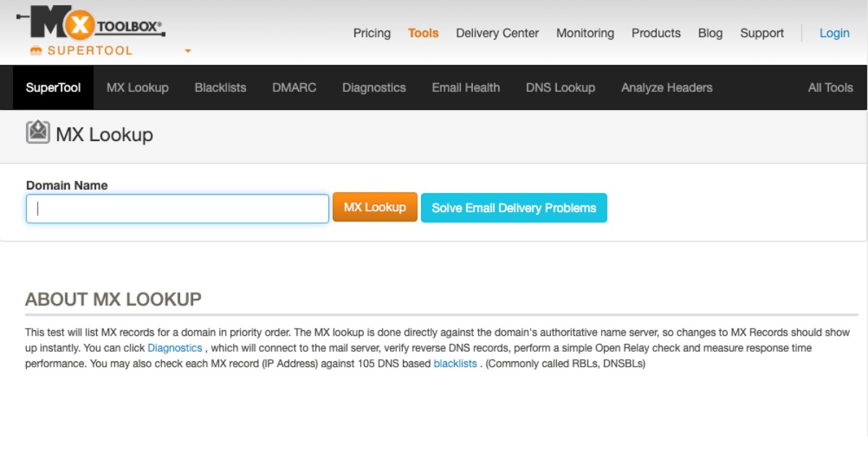Open the Pricing page
This screenshot has width=868, height=456.
(x=372, y=33)
